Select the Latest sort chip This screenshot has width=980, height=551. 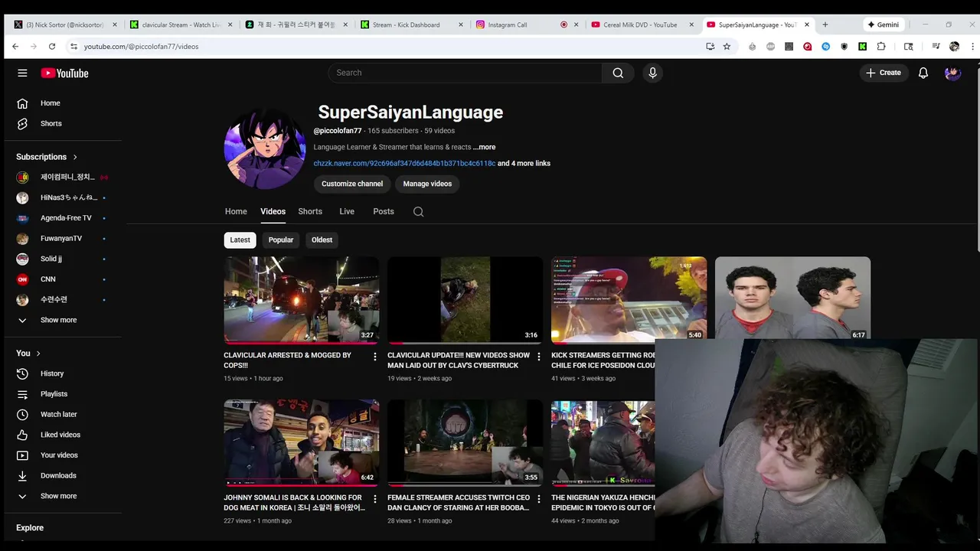pos(240,240)
